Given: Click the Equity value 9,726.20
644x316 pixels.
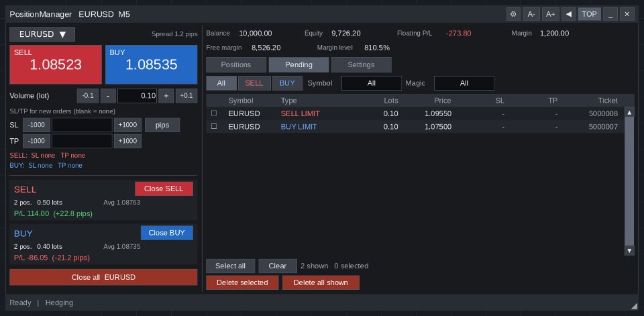Looking at the screenshot, I should [x=346, y=34].
